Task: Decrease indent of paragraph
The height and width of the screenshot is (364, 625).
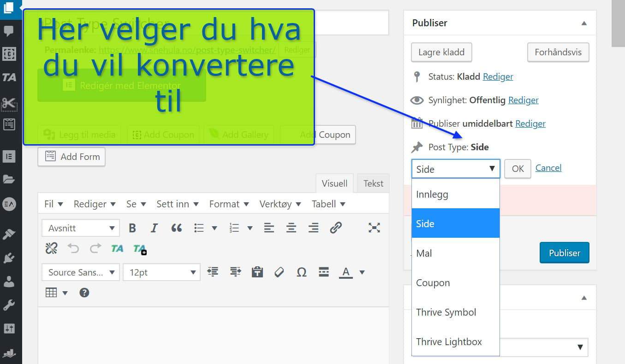Action: pyautogui.click(x=213, y=272)
